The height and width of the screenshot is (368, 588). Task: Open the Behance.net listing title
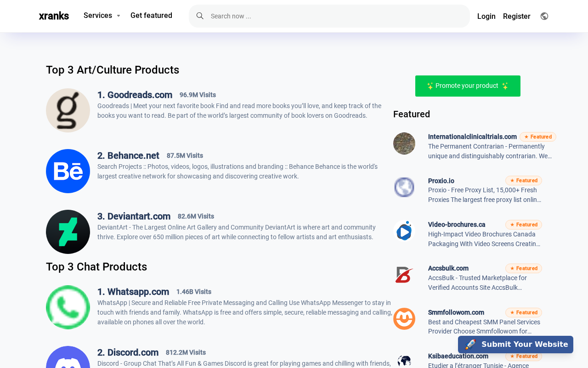(x=128, y=155)
